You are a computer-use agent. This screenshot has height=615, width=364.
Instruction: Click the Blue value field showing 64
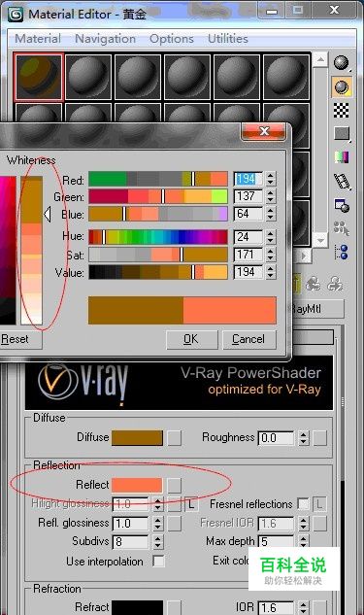pos(248,214)
